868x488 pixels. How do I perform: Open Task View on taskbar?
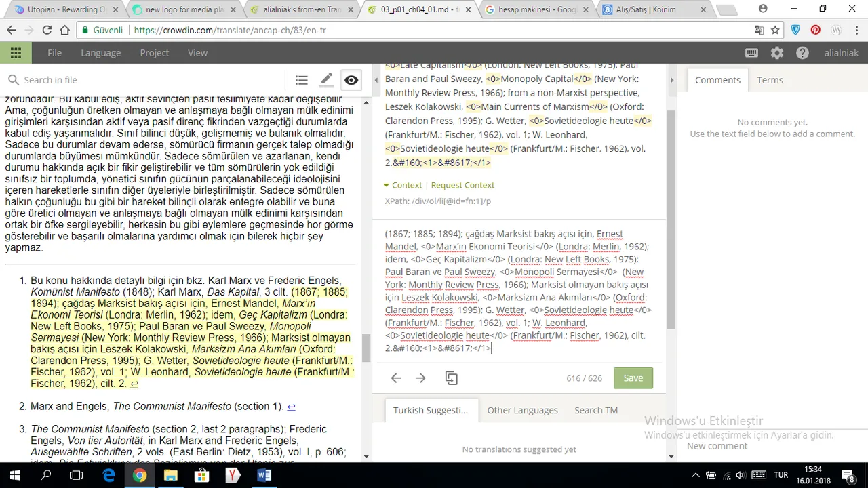tap(77, 475)
